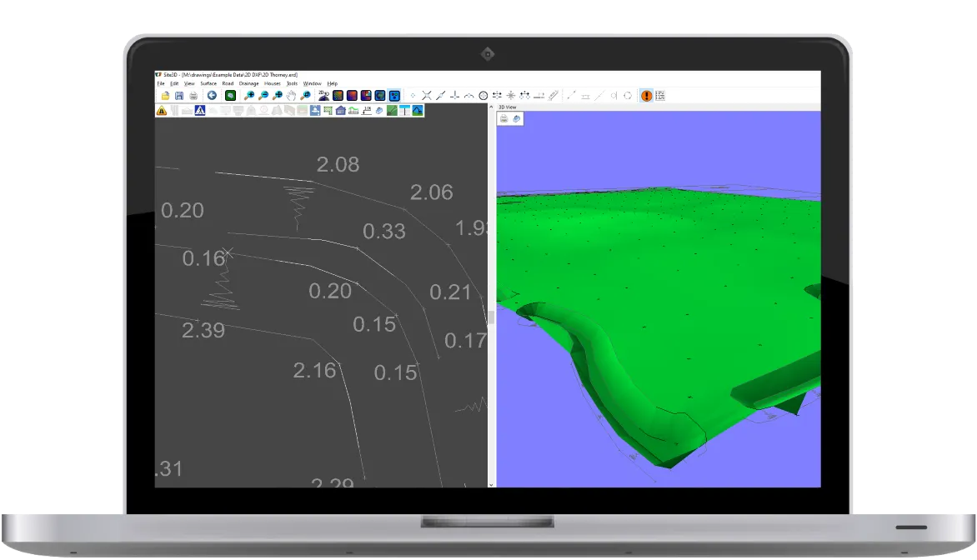The image size is (977, 560).
Task: Click the green slope with line icon
Action: [392, 111]
